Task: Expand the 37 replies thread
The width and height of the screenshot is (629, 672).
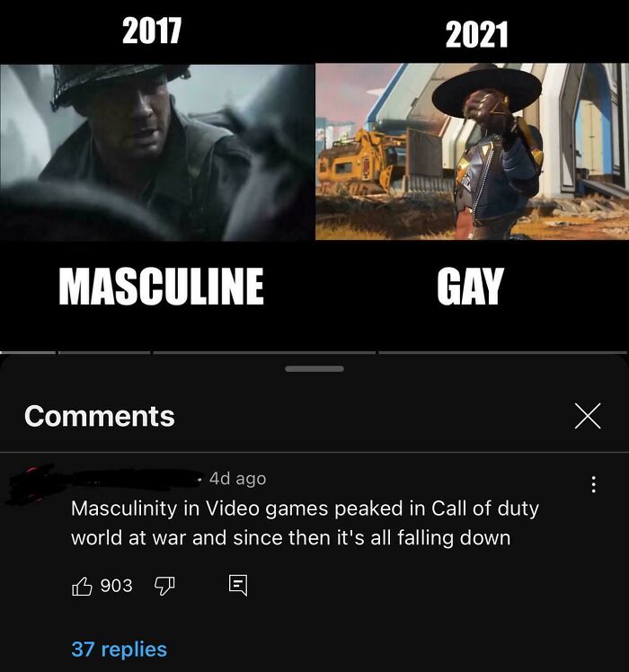Action: pos(120,649)
